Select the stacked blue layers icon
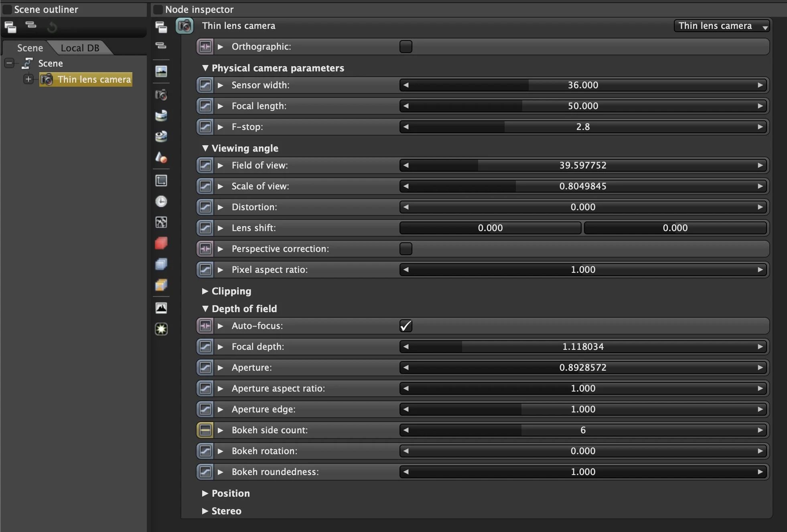Viewport: 787px width, 532px height. pos(161,264)
